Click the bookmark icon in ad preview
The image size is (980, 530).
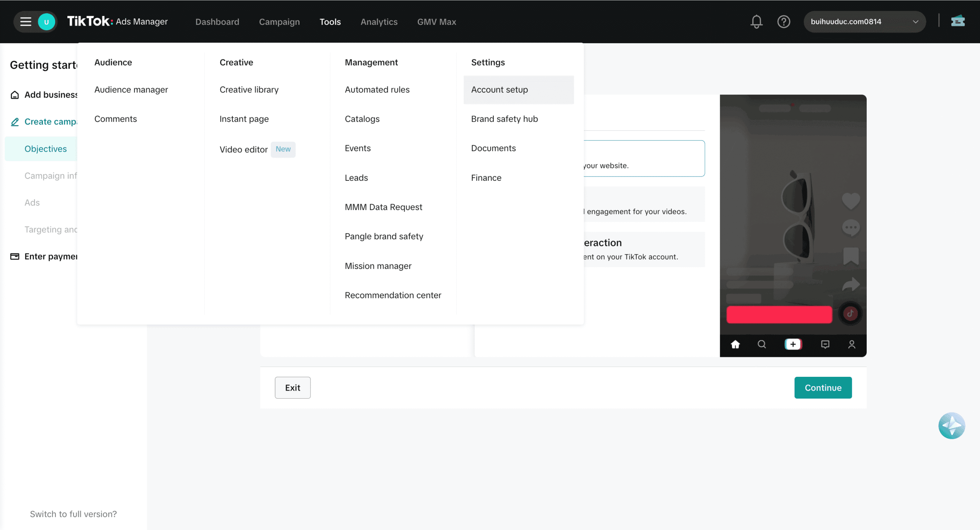(x=851, y=256)
